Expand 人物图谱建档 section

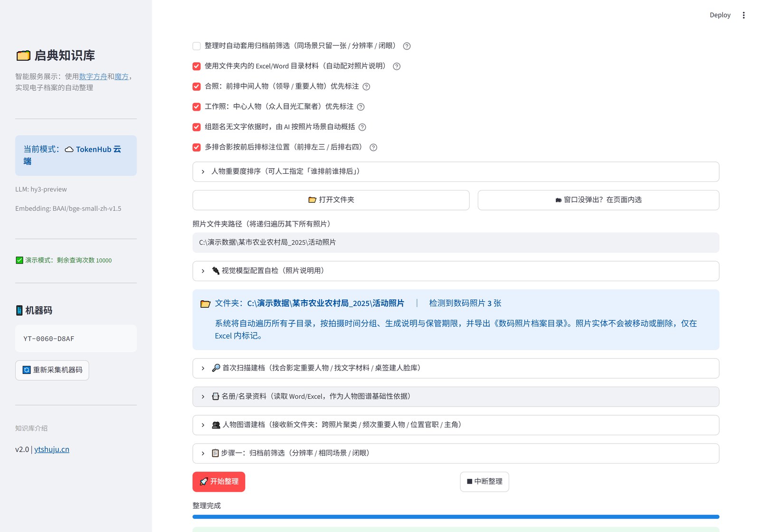pos(456,425)
